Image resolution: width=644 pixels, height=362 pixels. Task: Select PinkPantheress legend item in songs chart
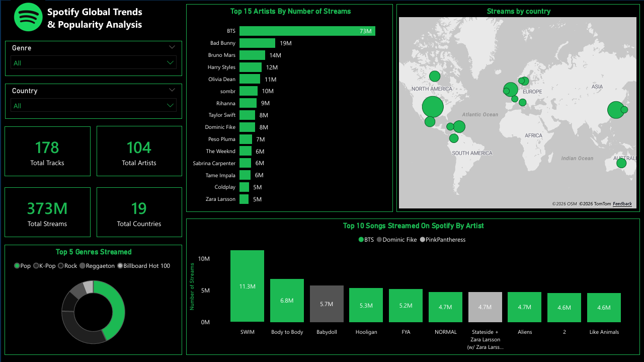pyautogui.click(x=442, y=240)
